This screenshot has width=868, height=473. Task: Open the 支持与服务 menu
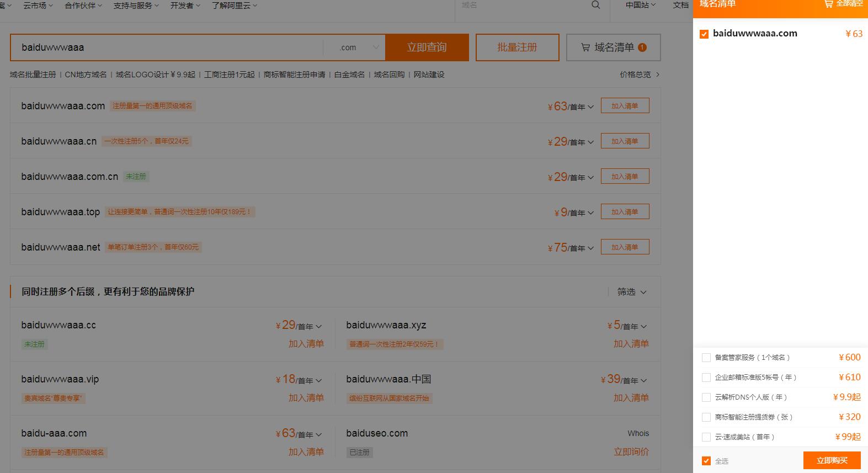[x=136, y=6]
